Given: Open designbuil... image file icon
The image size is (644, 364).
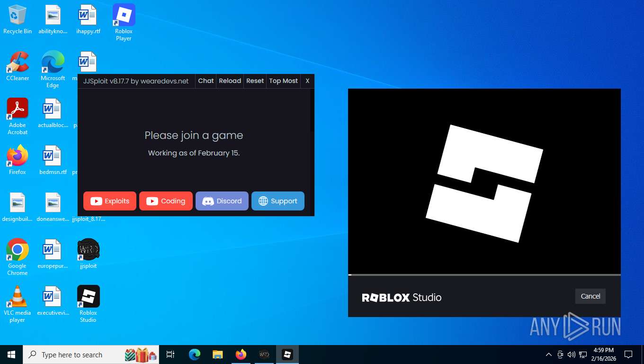Looking at the screenshot, I should [x=18, y=207].
